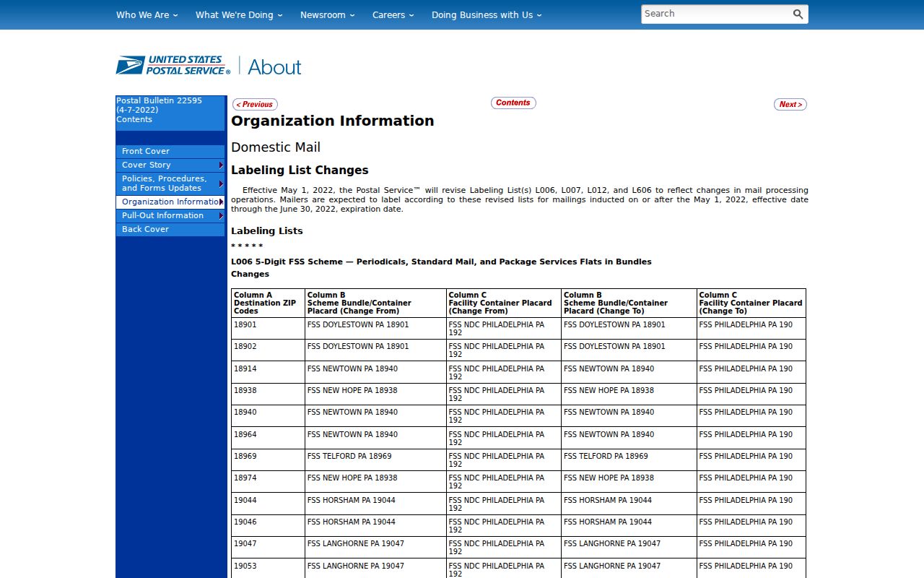
Task: Click the About heading link
Action: (274, 67)
